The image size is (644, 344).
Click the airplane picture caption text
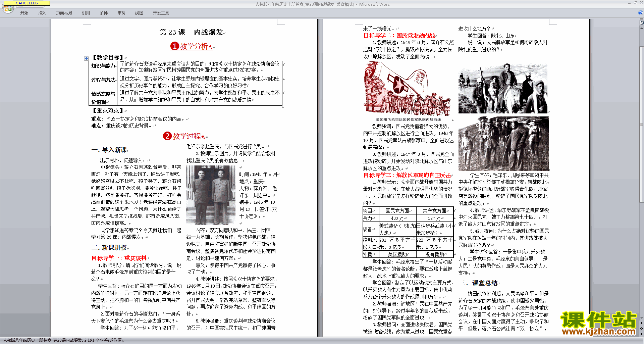pyautogui.click(x=408, y=119)
